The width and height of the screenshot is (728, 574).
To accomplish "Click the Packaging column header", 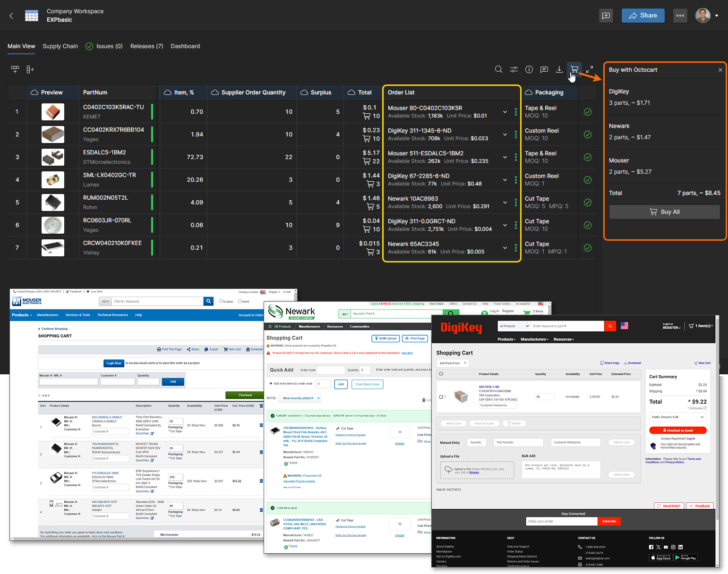I will 549,93.
